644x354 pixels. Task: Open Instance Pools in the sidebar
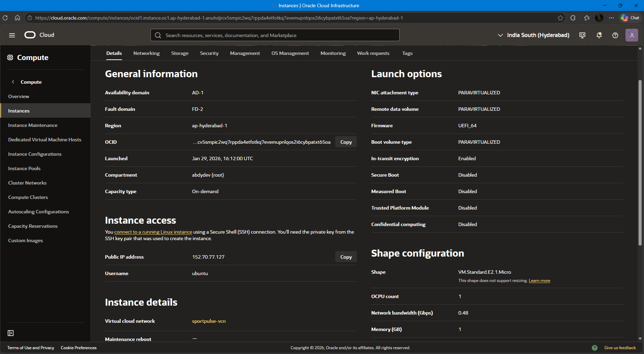click(x=24, y=168)
